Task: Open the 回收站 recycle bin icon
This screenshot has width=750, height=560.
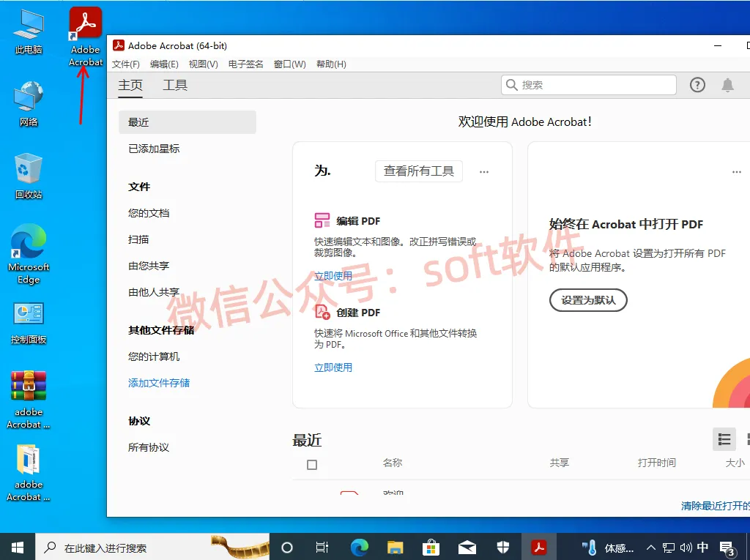Action: point(29,168)
